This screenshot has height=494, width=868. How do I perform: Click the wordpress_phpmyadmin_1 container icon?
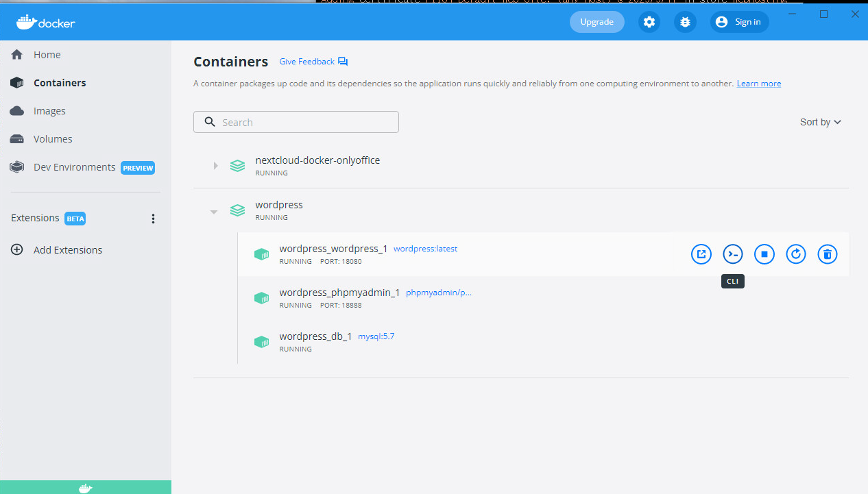point(261,298)
